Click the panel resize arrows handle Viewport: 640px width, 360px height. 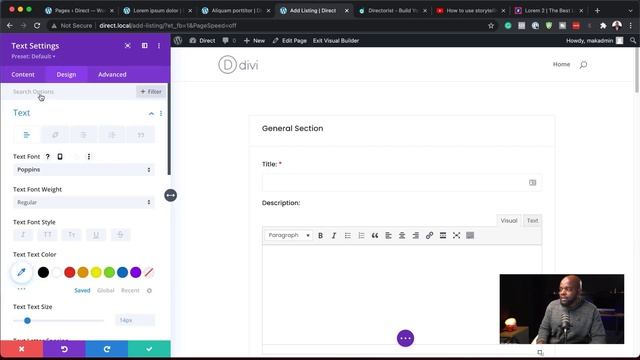(x=171, y=196)
